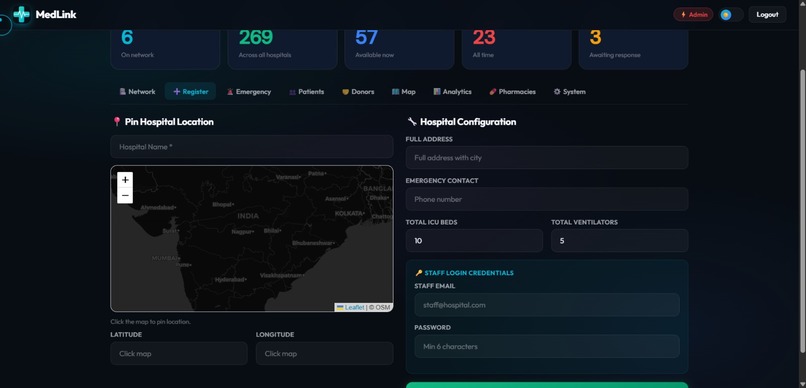This screenshot has height=388, width=806.
Task: Open the Pharmacies tab
Action: (x=512, y=91)
